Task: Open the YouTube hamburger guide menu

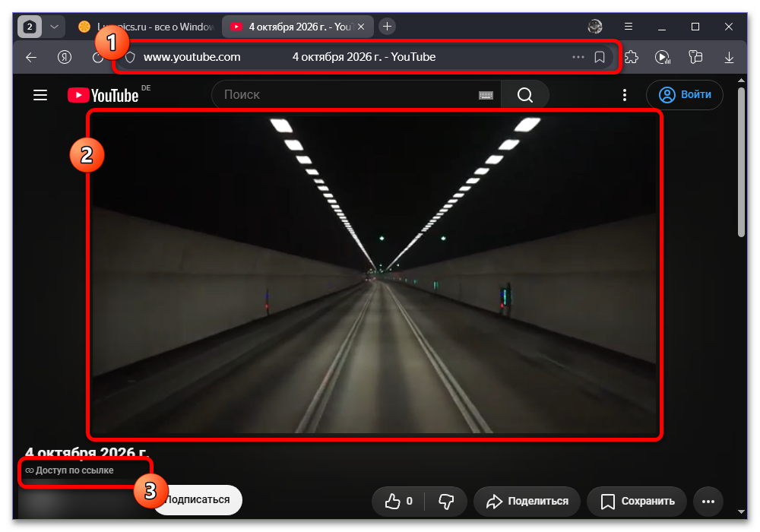Action: [x=40, y=95]
